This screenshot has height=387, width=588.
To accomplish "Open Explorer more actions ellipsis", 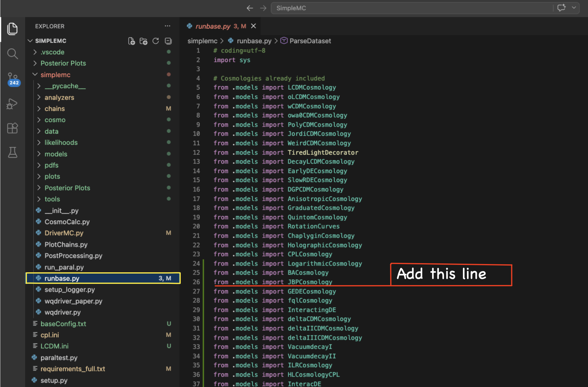I will [x=167, y=26].
